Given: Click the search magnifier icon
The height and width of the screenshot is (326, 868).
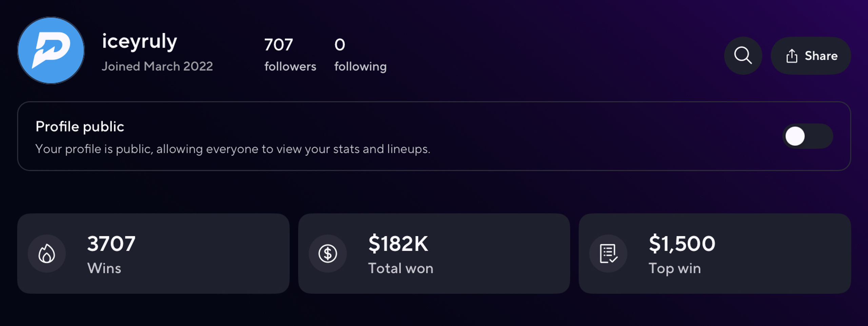Looking at the screenshot, I should pyautogui.click(x=743, y=56).
